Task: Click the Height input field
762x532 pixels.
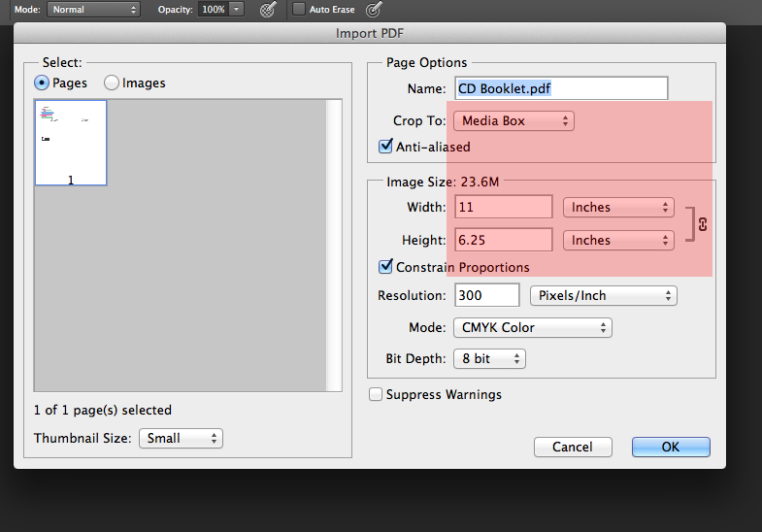Action: click(x=504, y=240)
